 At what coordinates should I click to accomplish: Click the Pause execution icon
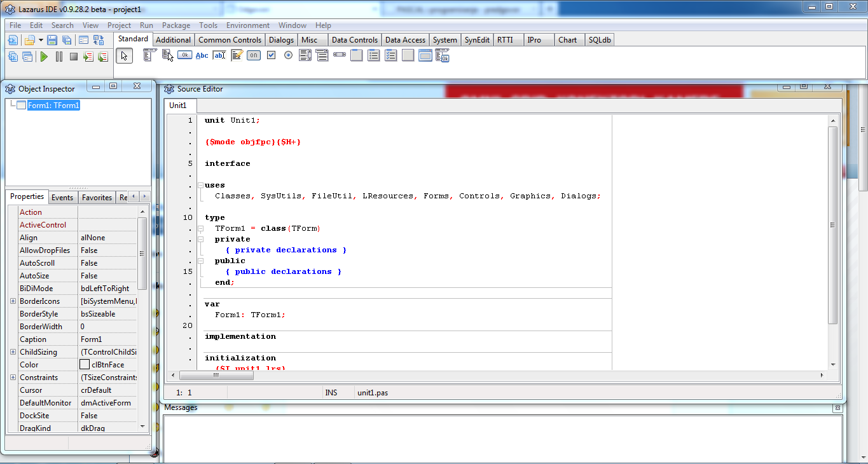[59, 57]
